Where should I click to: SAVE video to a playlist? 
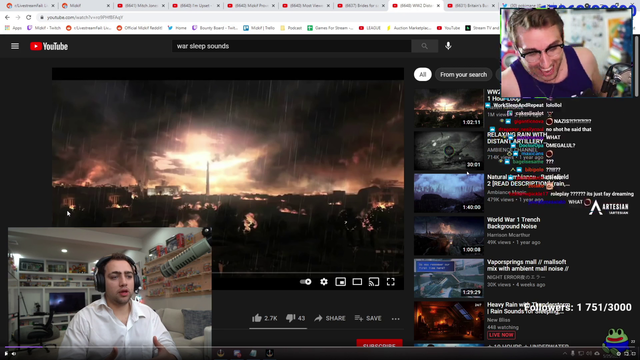pyautogui.click(x=368, y=318)
